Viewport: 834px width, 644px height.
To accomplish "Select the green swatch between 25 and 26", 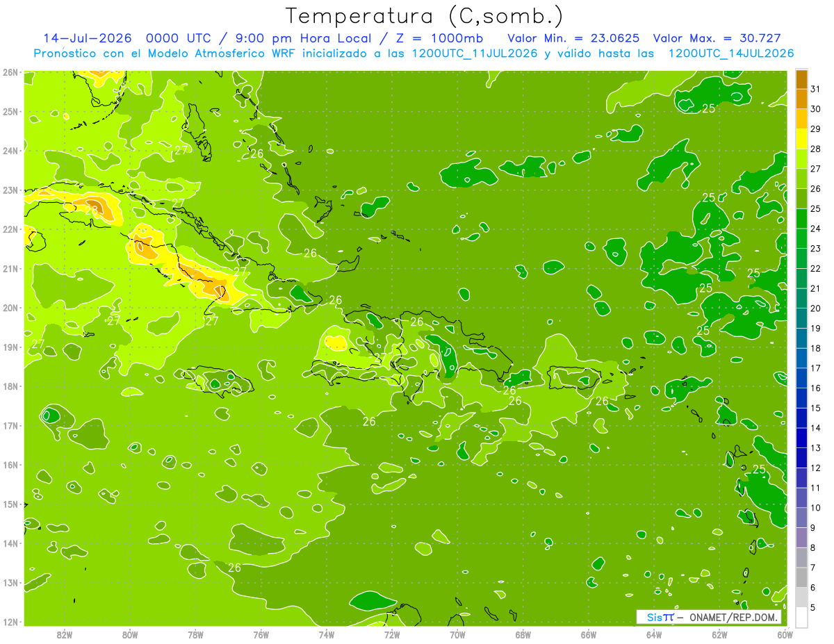I will click(x=801, y=199).
